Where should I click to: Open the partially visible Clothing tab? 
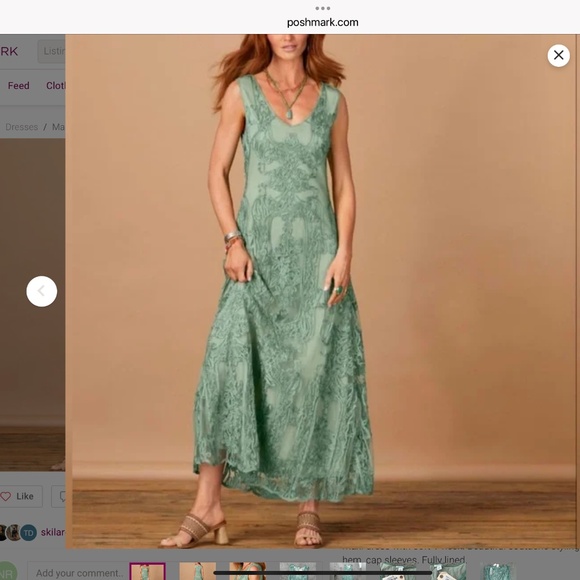point(55,85)
